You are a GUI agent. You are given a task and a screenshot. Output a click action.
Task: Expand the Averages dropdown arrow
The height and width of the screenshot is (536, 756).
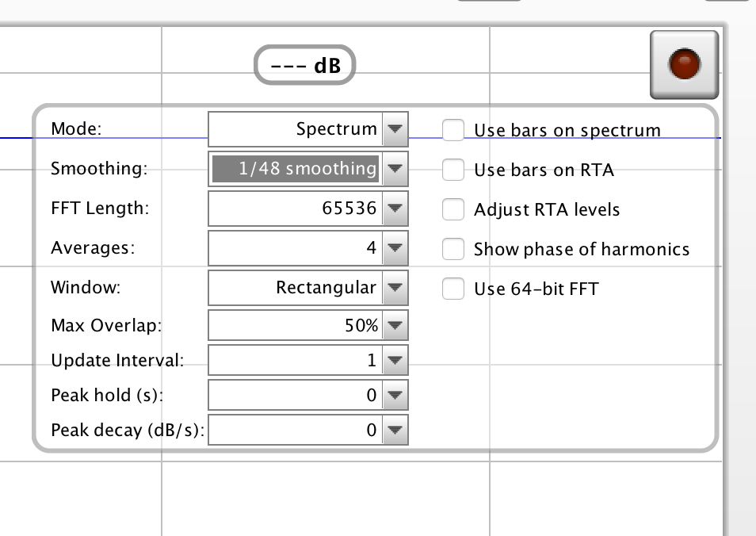(395, 248)
